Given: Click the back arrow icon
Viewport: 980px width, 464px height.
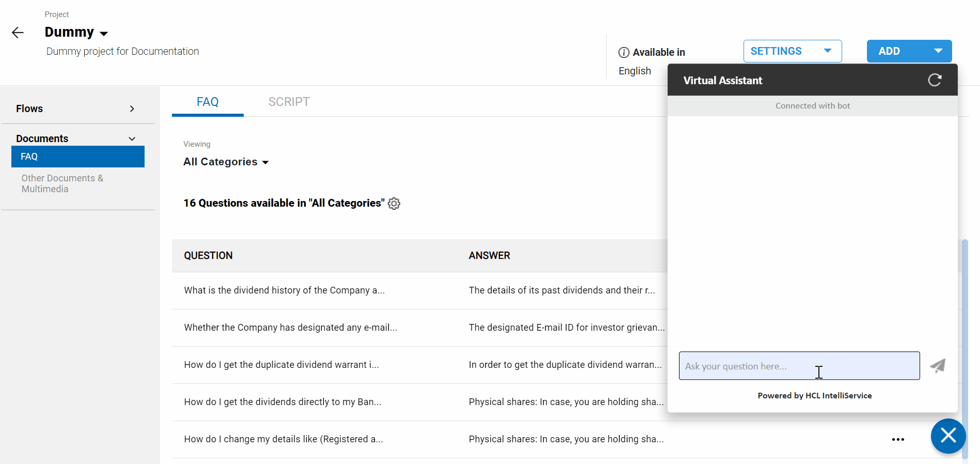Looking at the screenshot, I should 18,33.
